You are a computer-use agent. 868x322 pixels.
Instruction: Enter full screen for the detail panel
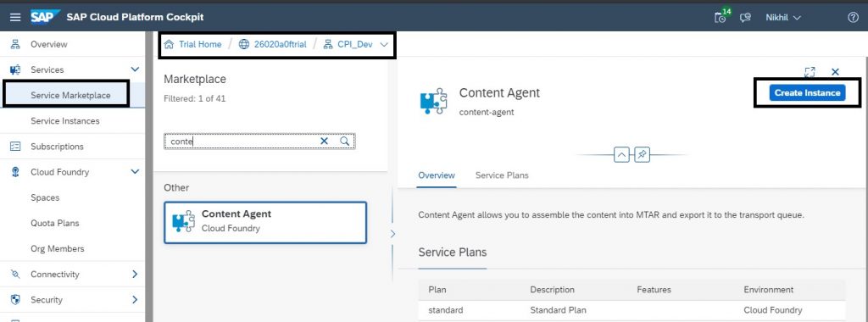(x=810, y=72)
